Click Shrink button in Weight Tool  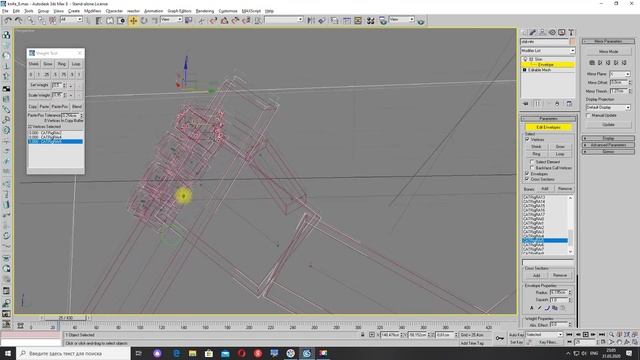point(33,64)
